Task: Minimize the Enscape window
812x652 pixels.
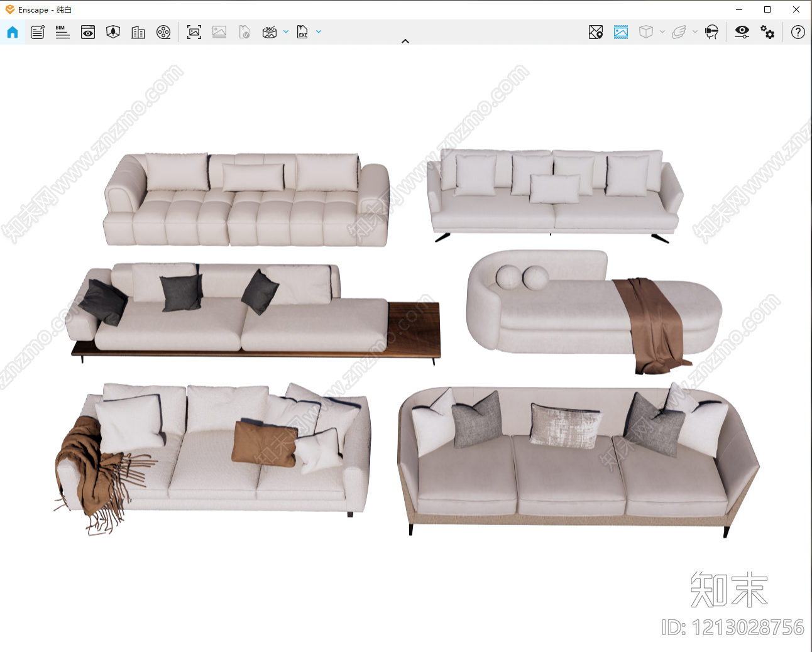Action: [x=739, y=9]
